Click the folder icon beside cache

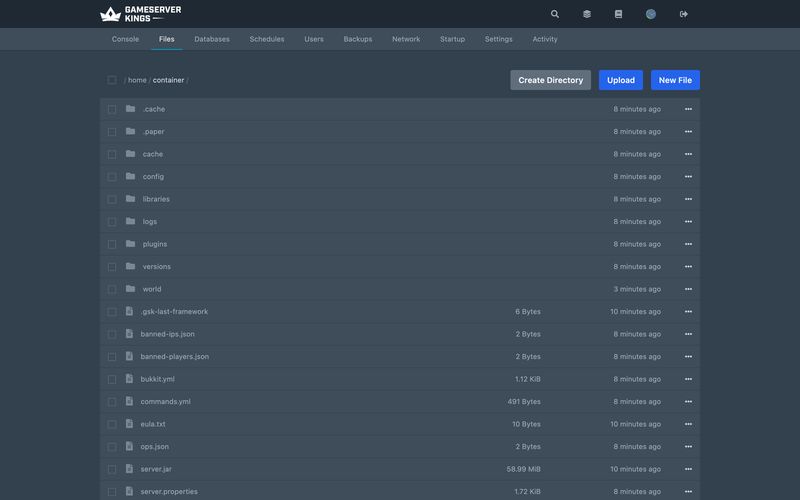[x=131, y=154]
